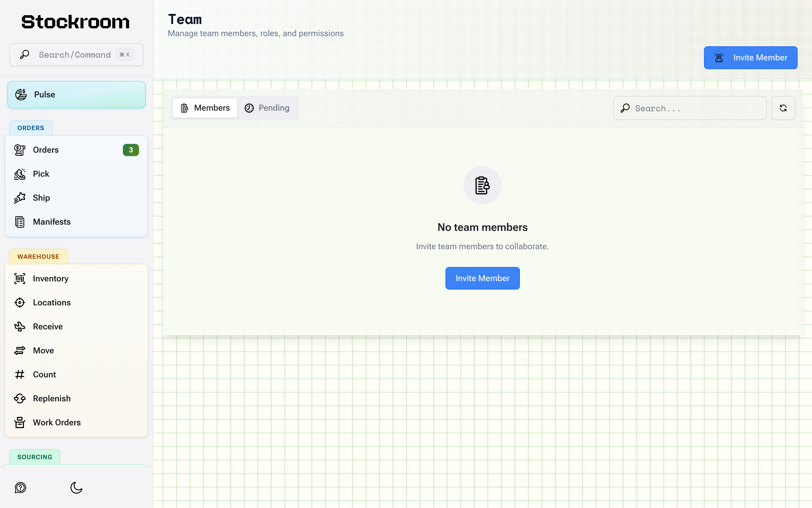Open Inventory from Warehouse section

coord(76,279)
